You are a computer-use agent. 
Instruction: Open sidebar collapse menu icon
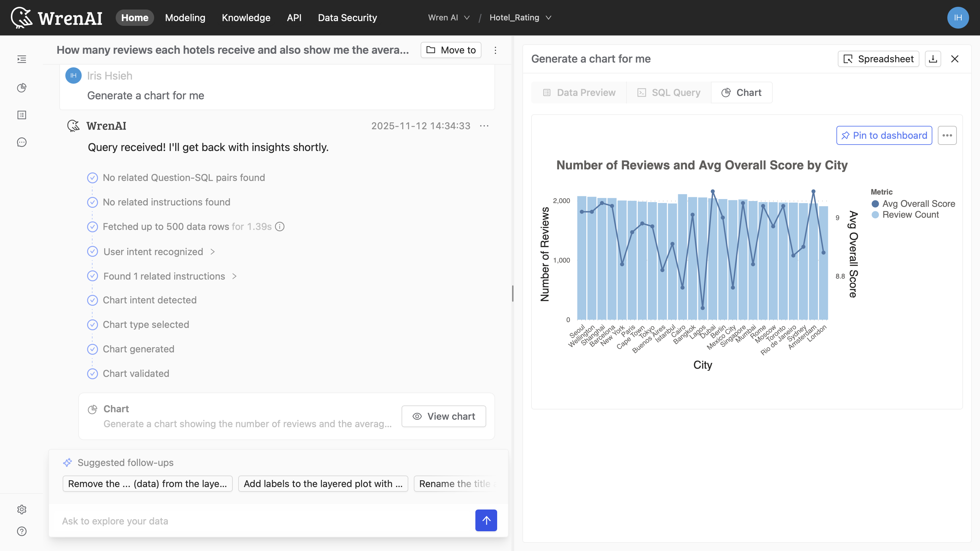pos(22,59)
